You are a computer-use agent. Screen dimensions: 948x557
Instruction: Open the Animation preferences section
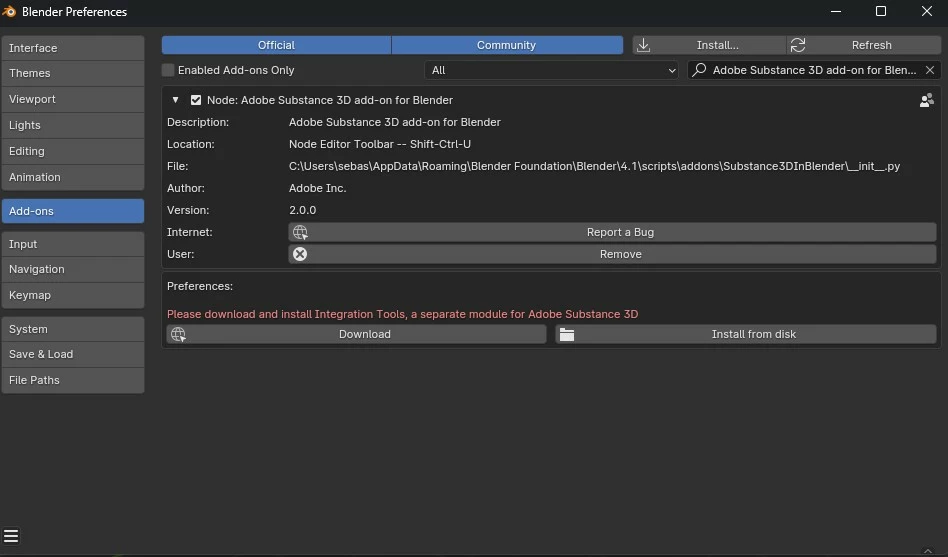click(x=73, y=177)
